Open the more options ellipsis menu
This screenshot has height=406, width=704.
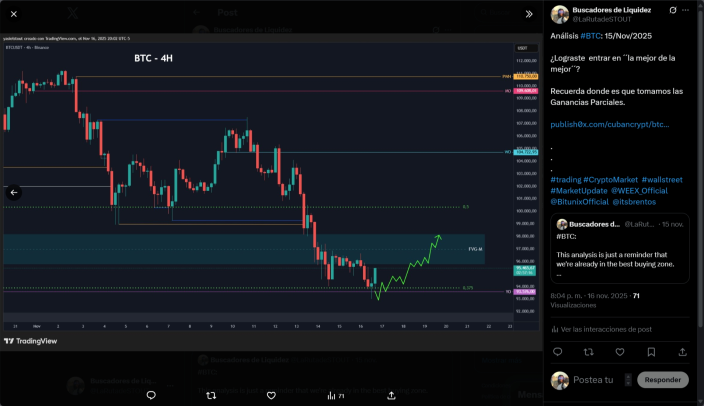pos(685,10)
